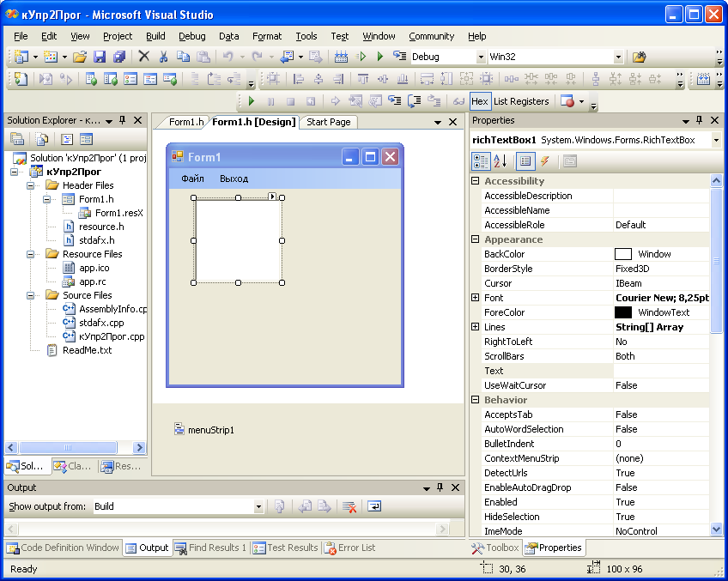
Task: Click Clear All output icon
Action: pos(349,506)
